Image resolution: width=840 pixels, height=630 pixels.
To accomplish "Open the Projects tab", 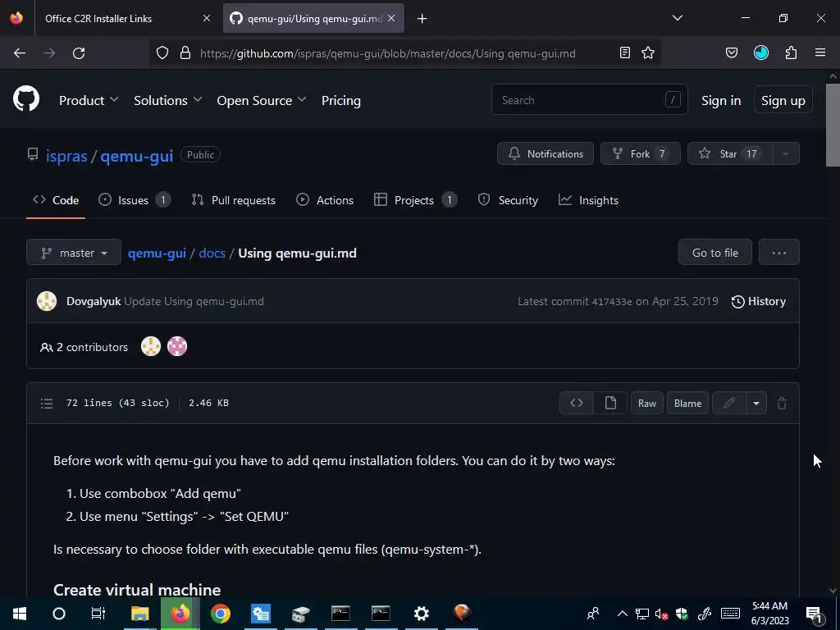I will pos(415,200).
